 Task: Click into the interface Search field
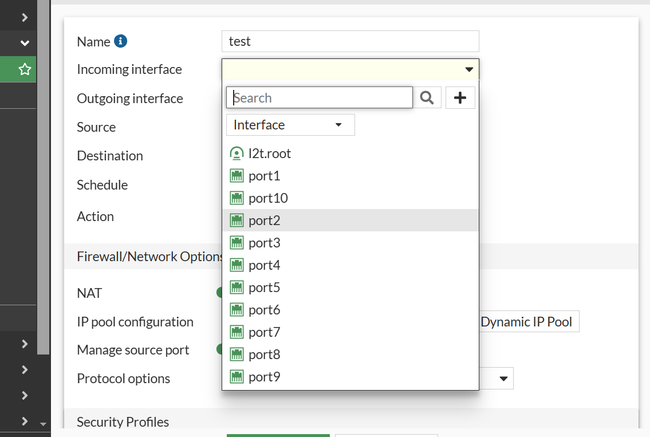pyautogui.click(x=320, y=98)
